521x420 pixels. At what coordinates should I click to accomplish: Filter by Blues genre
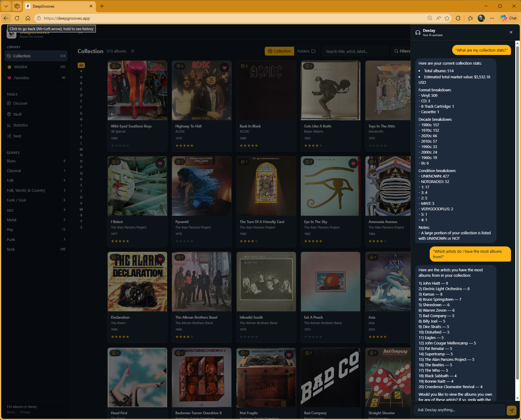pos(36,161)
